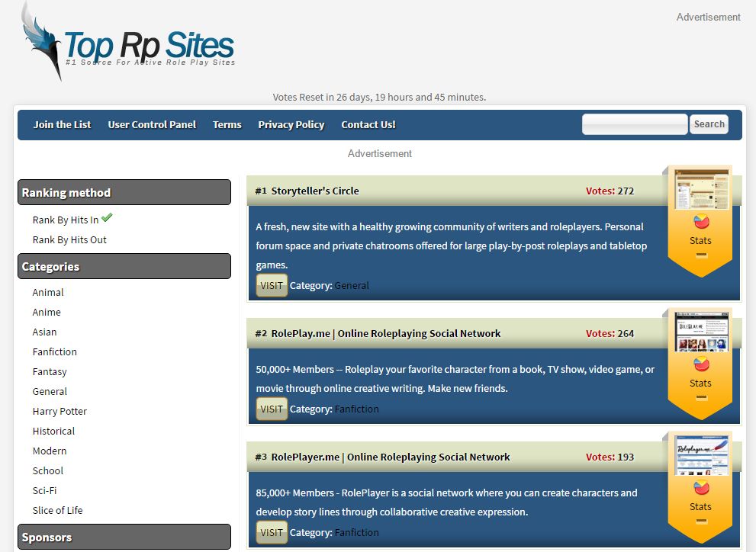This screenshot has height=552, width=756.
Task: Click the Categories panel header
Action: pyautogui.click(x=124, y=266)
